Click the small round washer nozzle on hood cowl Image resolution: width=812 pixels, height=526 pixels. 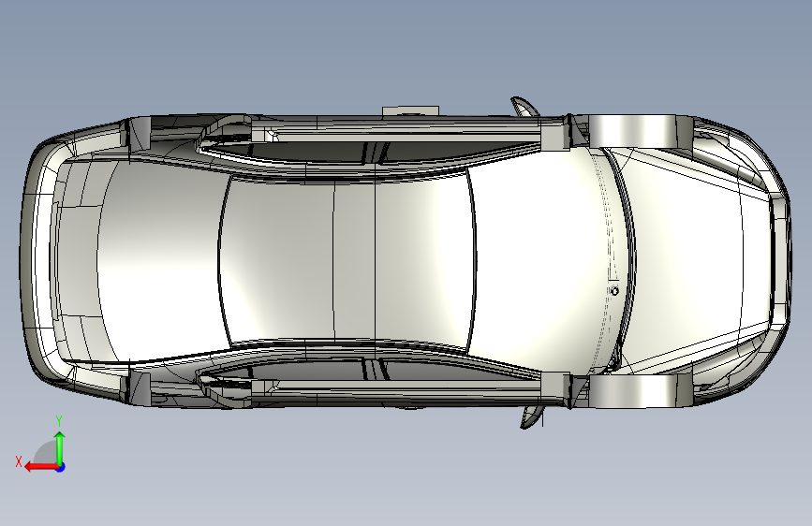point(614,291)
